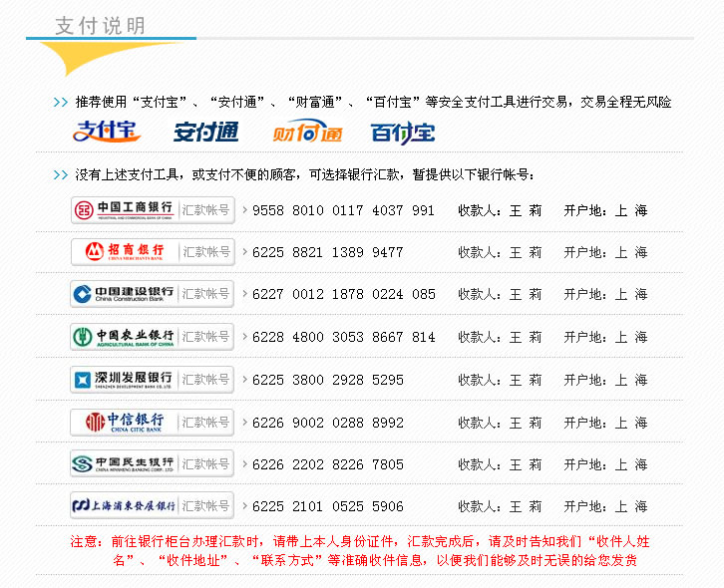
Task: Select account number 6225 8821 1389 9477
Action: (328, 252)
